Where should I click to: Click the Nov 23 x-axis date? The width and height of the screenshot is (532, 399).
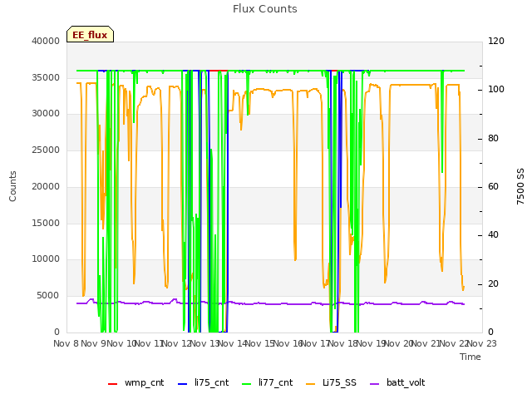pyautogui.click(x=482, y=343)
